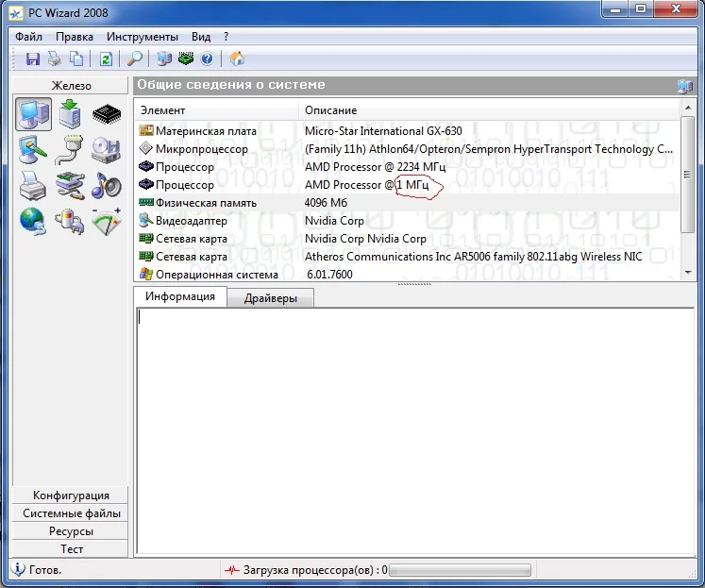Select the black Processor chip icon
Image resolution: width=705 pixels, height=588 pixels.
tap(107, 114)
